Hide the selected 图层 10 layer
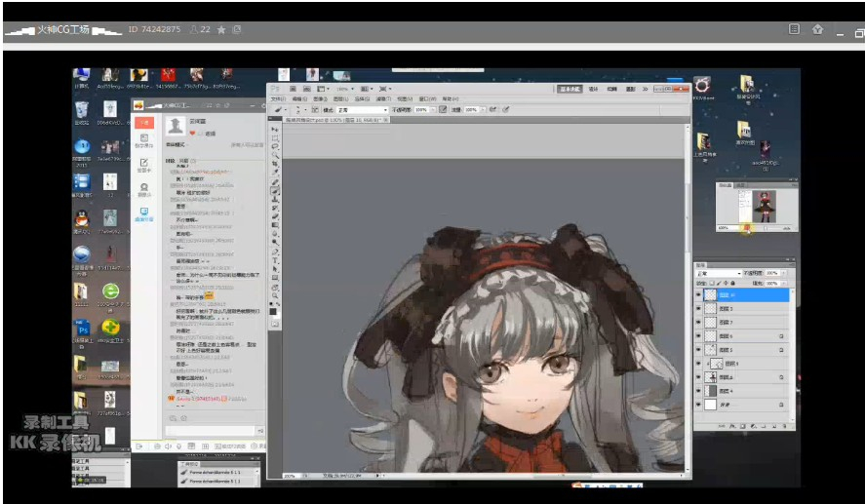Viewport: 865px width, 504px height. point(698,294)
